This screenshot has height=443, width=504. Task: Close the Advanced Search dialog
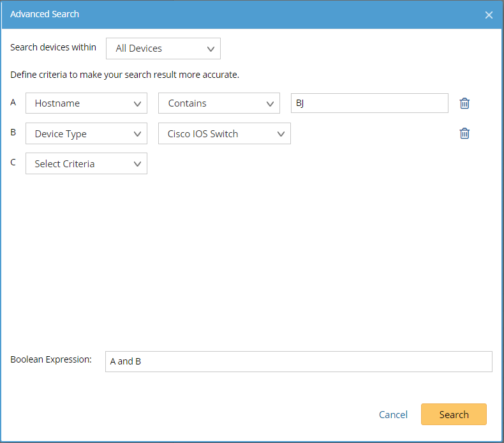[489, 15]
